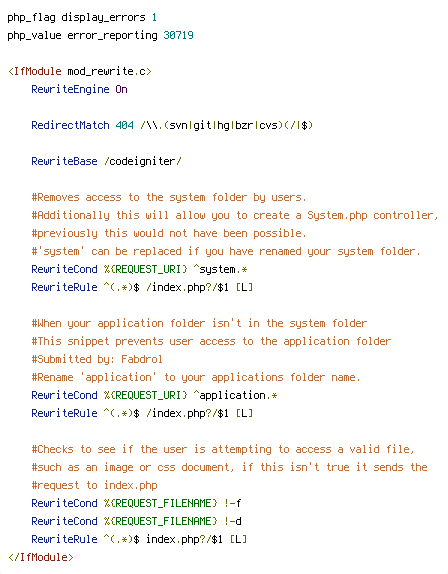Click the first RewriteRule /index.php?/$1 line
The width and height of the screenshot is (448, 574).
[x=142, y=287]
